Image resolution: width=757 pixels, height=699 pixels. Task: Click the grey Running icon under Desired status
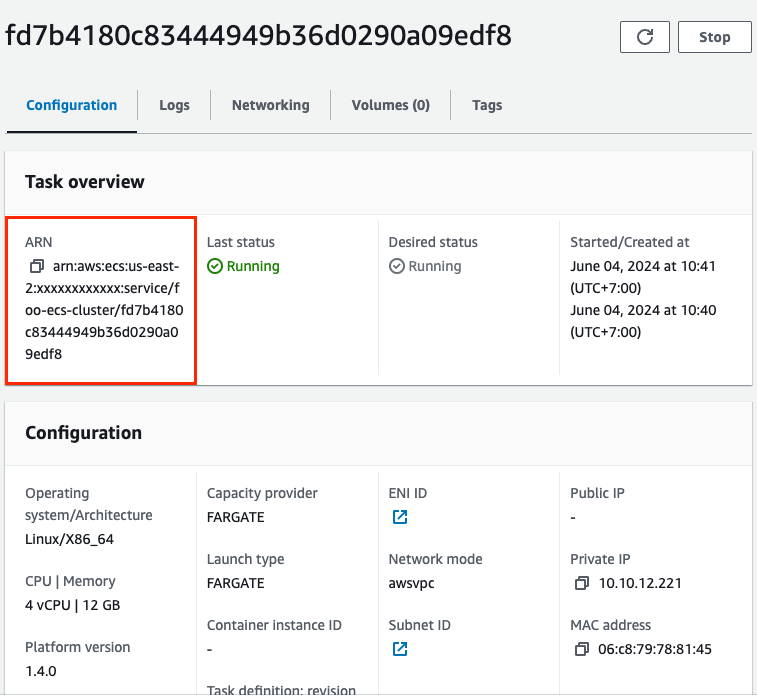coord(396,267)
